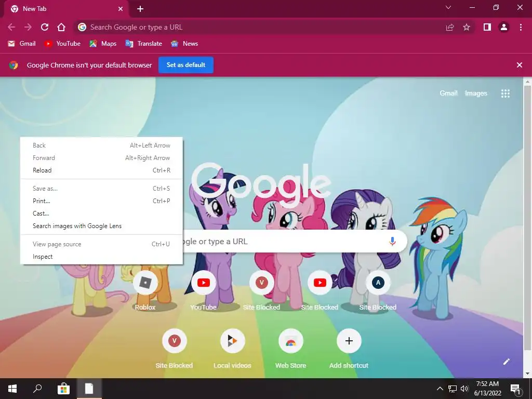532x399 pixels.
Task: Customize this page with the pencil icon
Action: [x=506, y=362]
